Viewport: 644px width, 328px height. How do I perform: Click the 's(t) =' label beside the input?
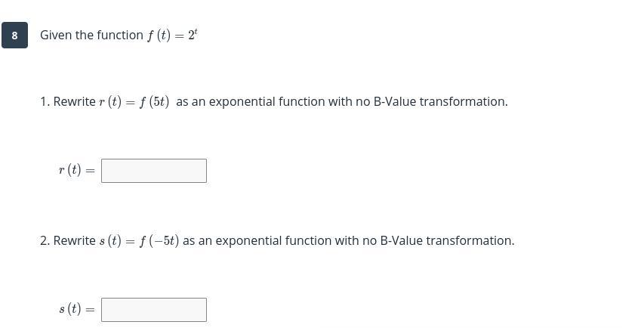(77, 310)
